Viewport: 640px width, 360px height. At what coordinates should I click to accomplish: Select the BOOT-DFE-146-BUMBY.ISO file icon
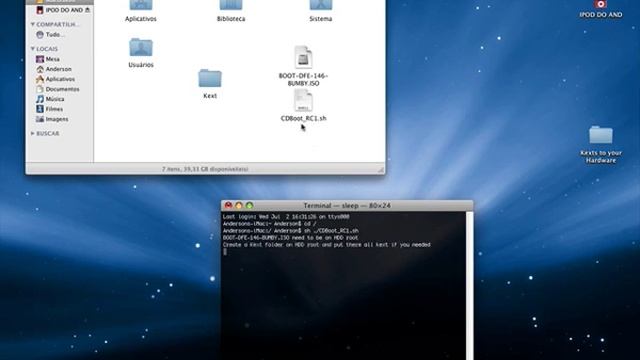tap(303, 58)
